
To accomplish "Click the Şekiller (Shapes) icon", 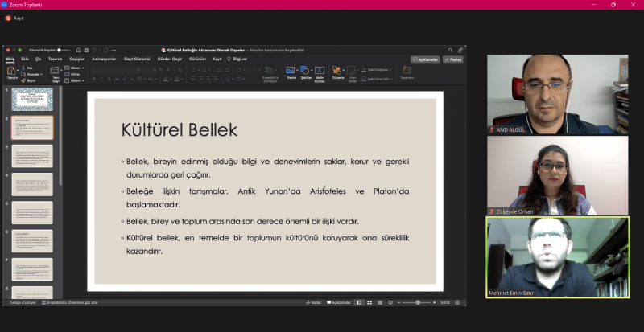I will click(306, 71).
